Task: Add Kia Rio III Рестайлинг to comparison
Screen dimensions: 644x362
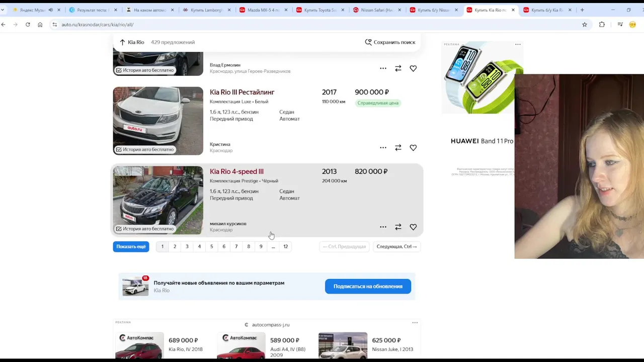Action: [x=398, y=148]
